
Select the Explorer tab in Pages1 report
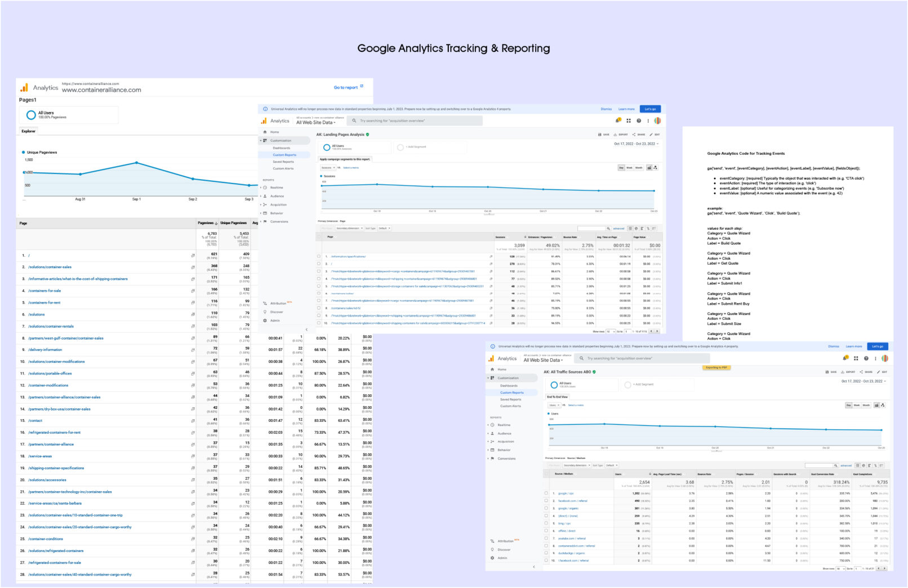(x=28, y=131)
